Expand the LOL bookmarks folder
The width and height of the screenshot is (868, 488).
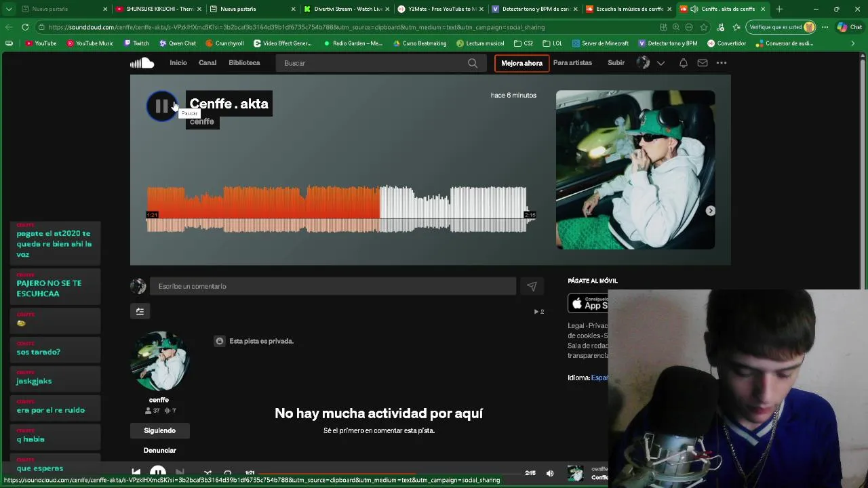pyautogui.click(x=553, y=43)
